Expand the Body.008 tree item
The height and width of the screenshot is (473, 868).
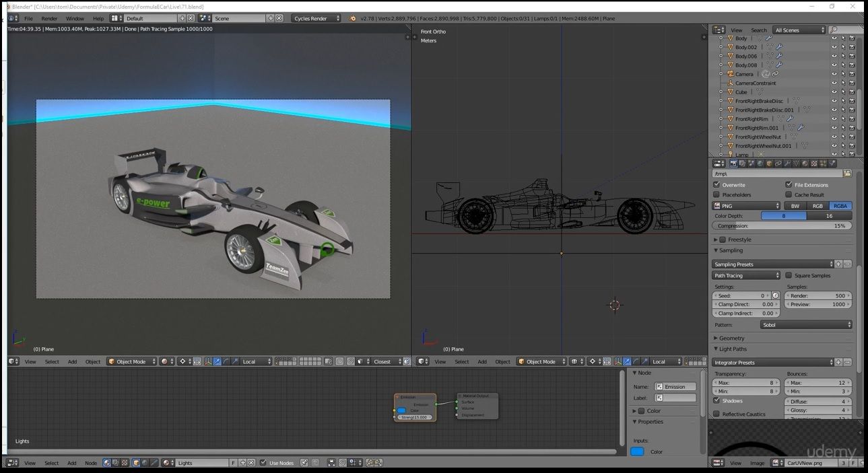pyautogui.click(x=721, y=65)
